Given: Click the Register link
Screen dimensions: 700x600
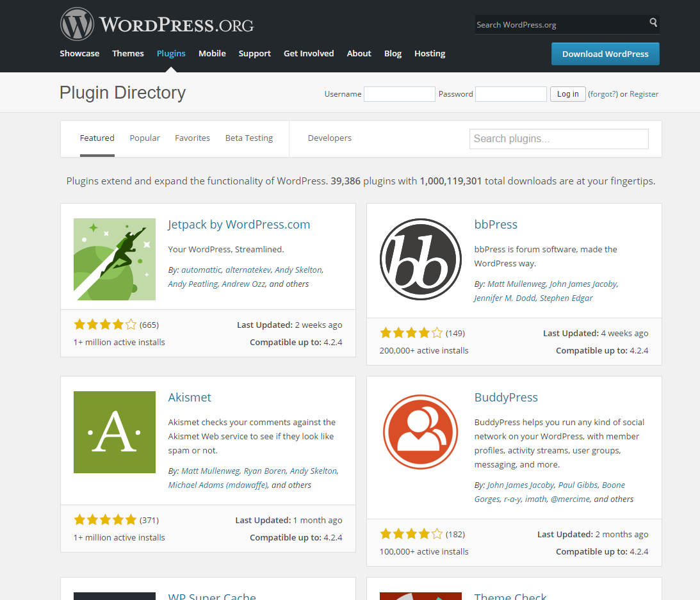Looking at the screenshot, I should pos(644,94).
